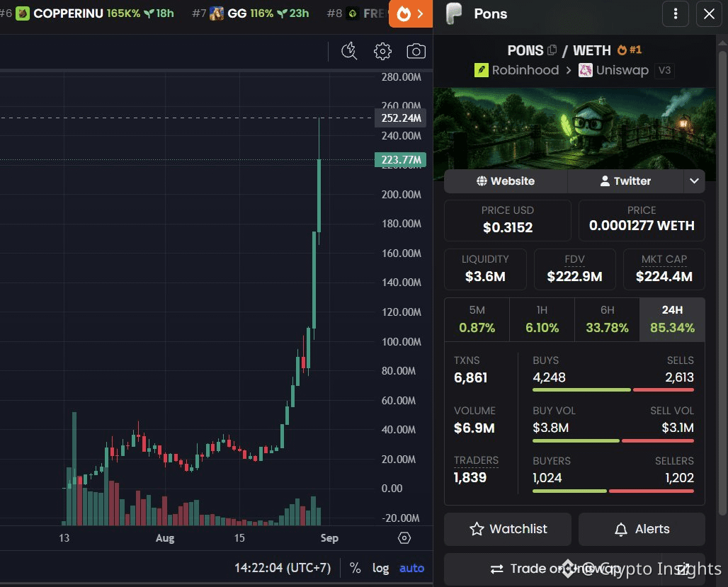Copy the PONS token address
728x587 pixels.
coord(552,50)
